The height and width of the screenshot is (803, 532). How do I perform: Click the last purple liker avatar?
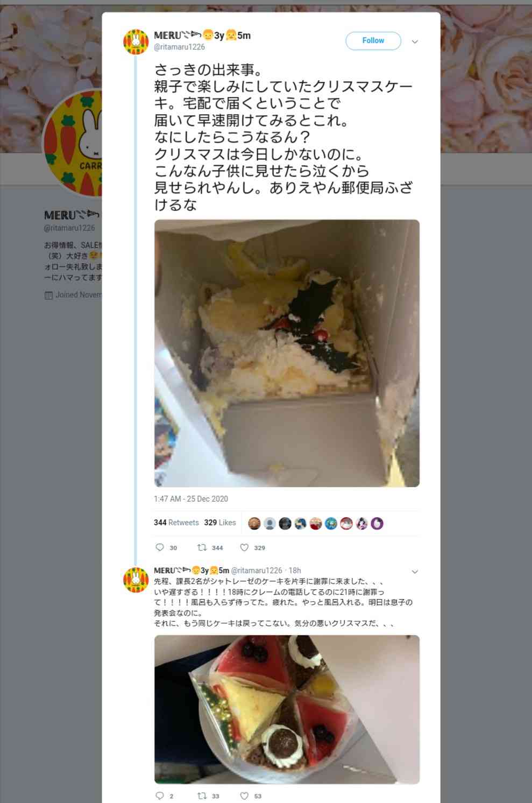pos(377,523)
